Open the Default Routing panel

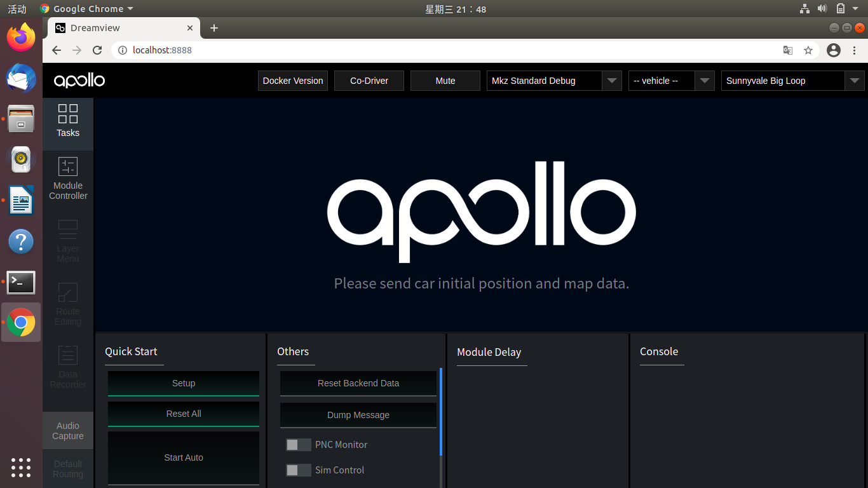point(67,469)
